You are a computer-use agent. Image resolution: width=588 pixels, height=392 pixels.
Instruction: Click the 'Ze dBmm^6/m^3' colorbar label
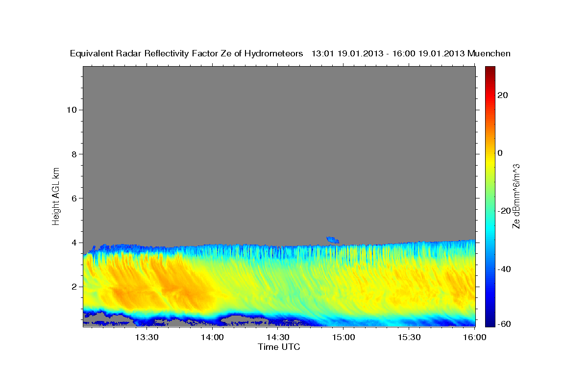click(x=515, y=196)
